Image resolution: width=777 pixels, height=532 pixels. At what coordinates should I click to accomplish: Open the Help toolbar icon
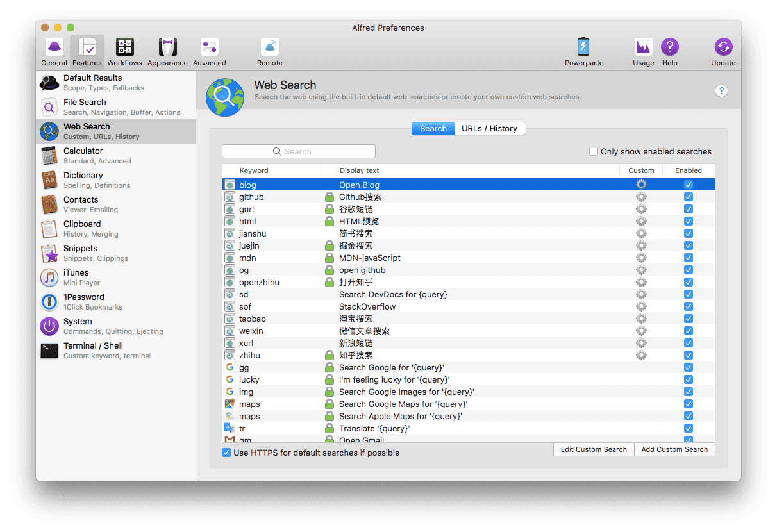pos(669,52)
